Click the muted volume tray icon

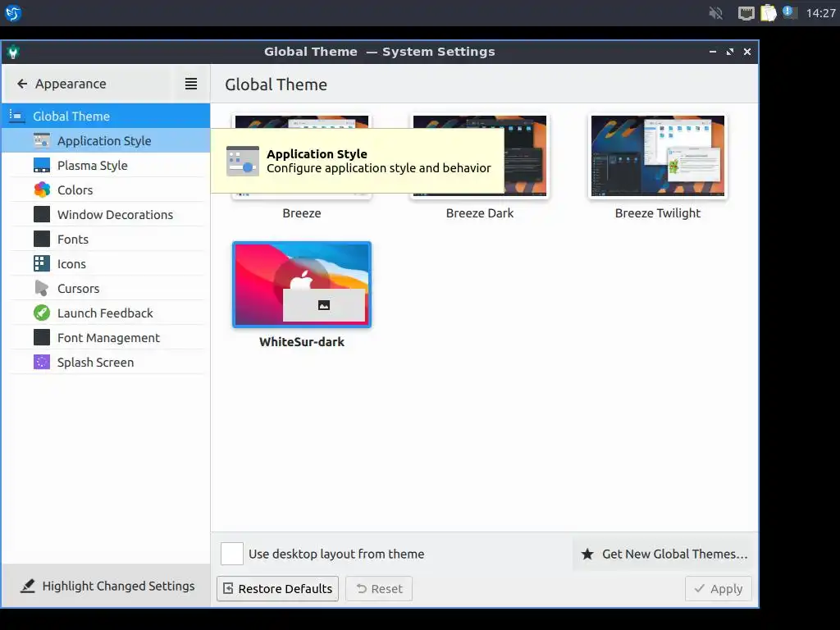[715, 13]
